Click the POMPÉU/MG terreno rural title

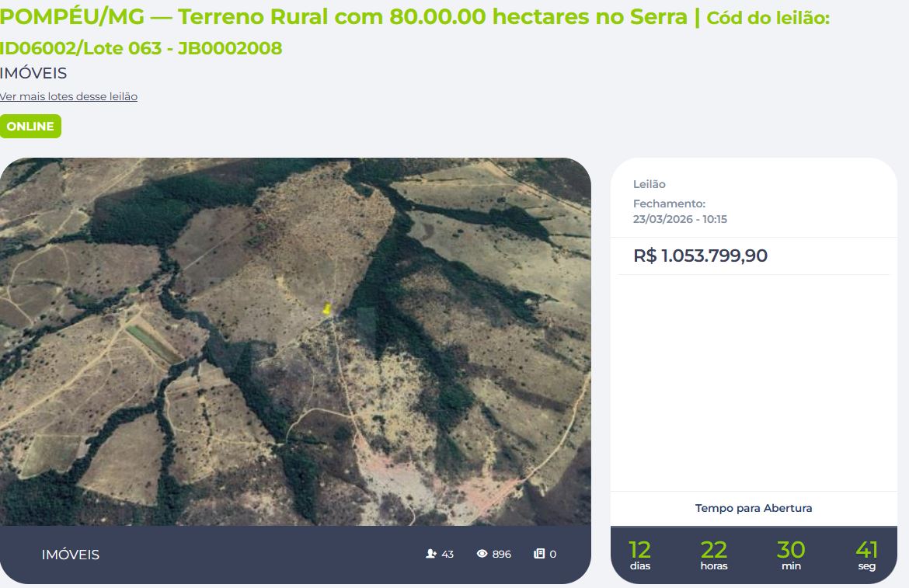pyautogui.click(x=343, y=17)
